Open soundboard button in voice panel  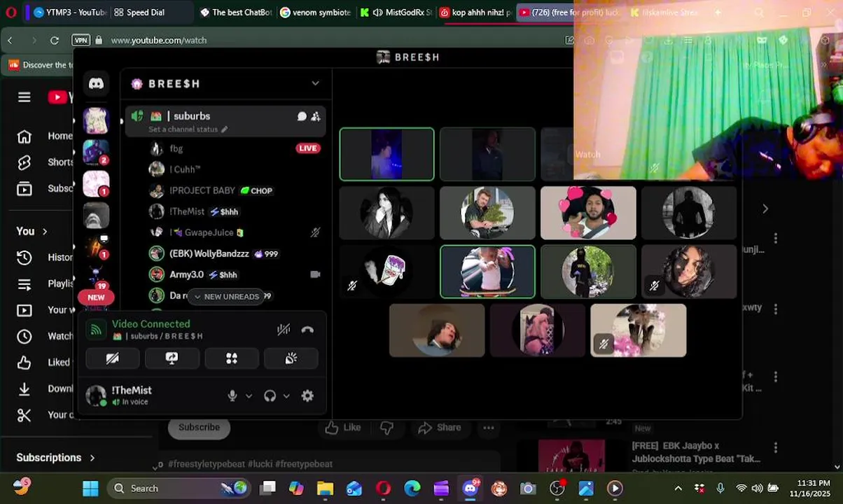pyautogui.click(x=291, y=358)
